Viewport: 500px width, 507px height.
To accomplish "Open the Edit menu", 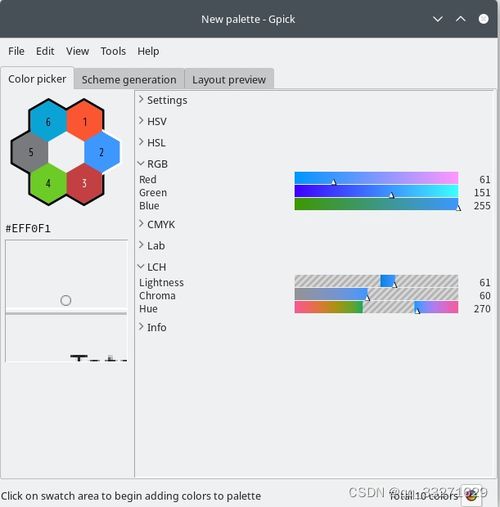I will (45, 51).
